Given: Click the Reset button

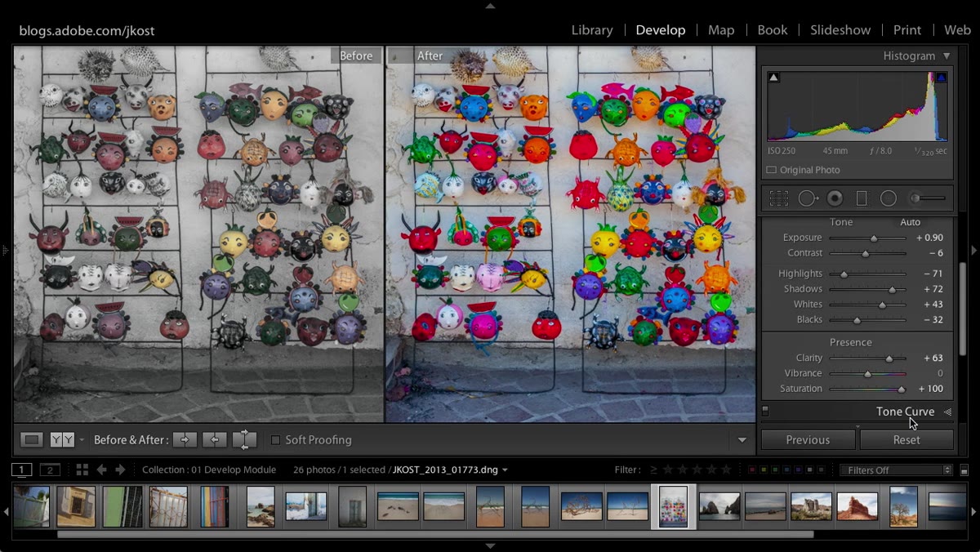Looking at the screenshot, I should [x=906, y=439].
